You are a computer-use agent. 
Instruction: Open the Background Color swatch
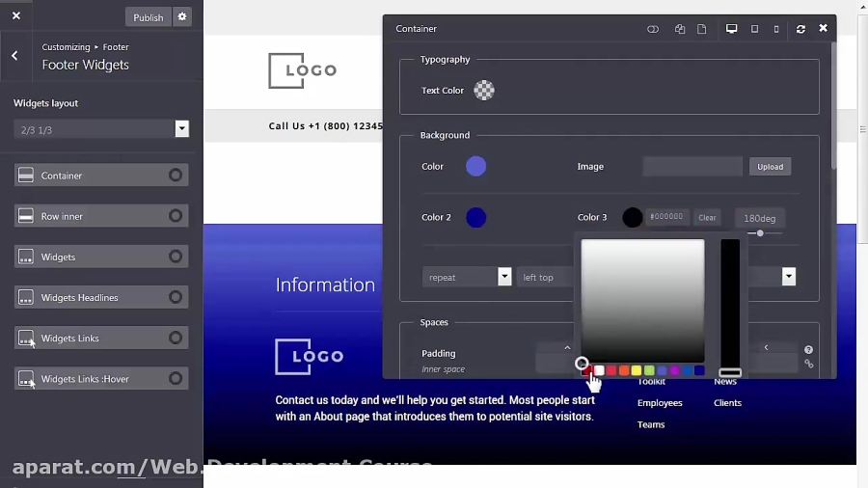tap(476, 166)
